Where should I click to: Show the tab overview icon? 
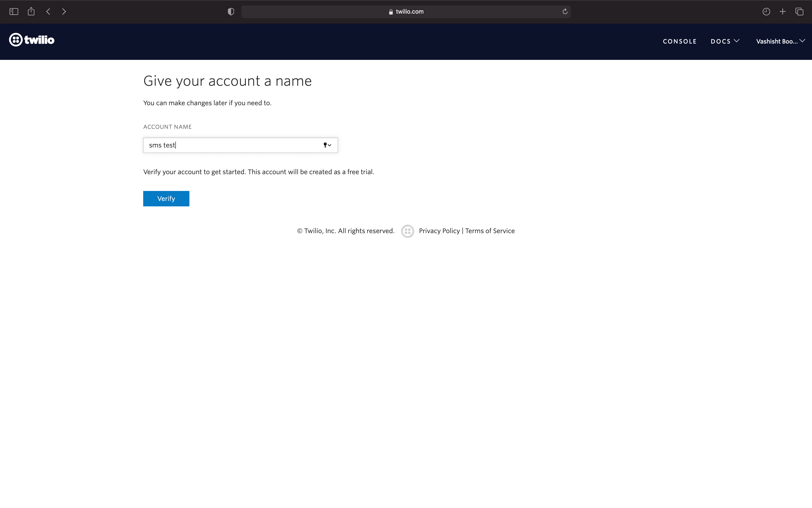tap(800, 12)
